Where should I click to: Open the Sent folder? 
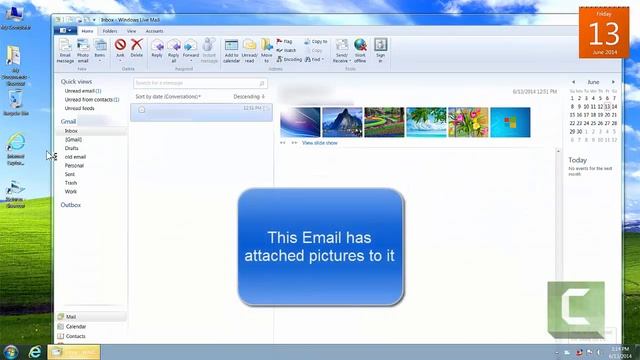[70, 174]
